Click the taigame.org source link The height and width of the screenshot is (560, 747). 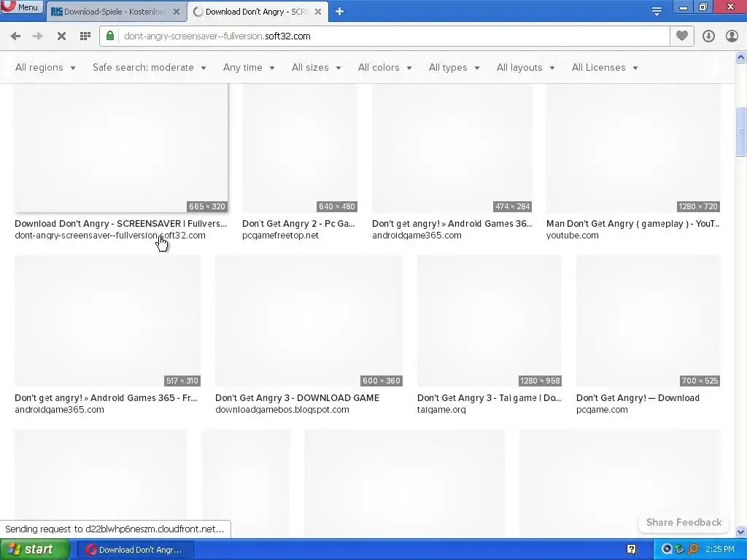tap(441, 410)
